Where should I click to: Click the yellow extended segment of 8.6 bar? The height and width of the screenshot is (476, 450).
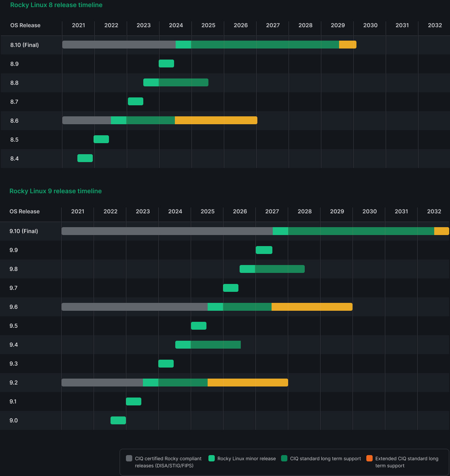216,120
